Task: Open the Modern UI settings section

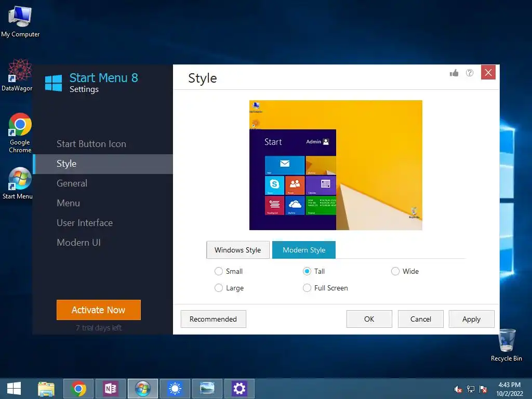Action: (x=103, y=243)
